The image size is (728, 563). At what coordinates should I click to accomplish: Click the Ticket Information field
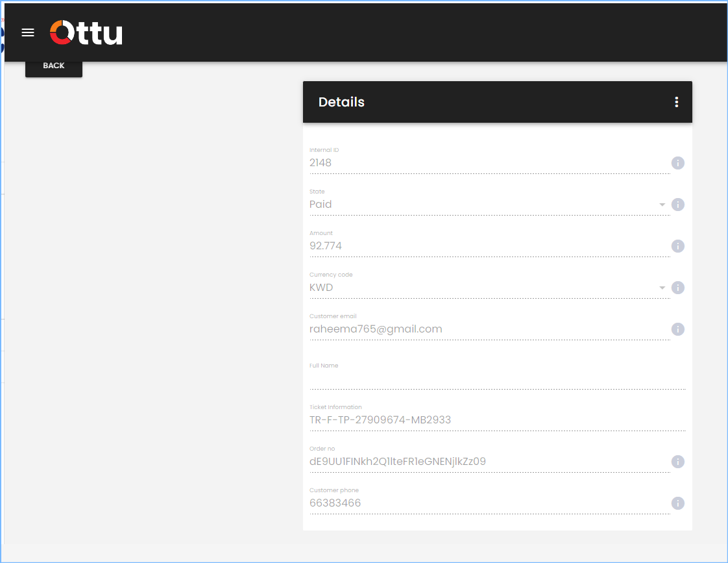(x=498, y=420)
